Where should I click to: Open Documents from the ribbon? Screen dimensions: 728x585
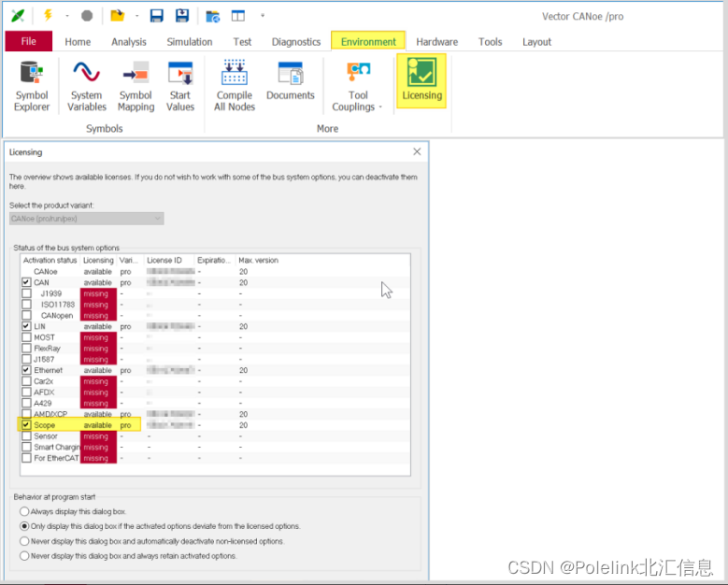click(291, 81)
